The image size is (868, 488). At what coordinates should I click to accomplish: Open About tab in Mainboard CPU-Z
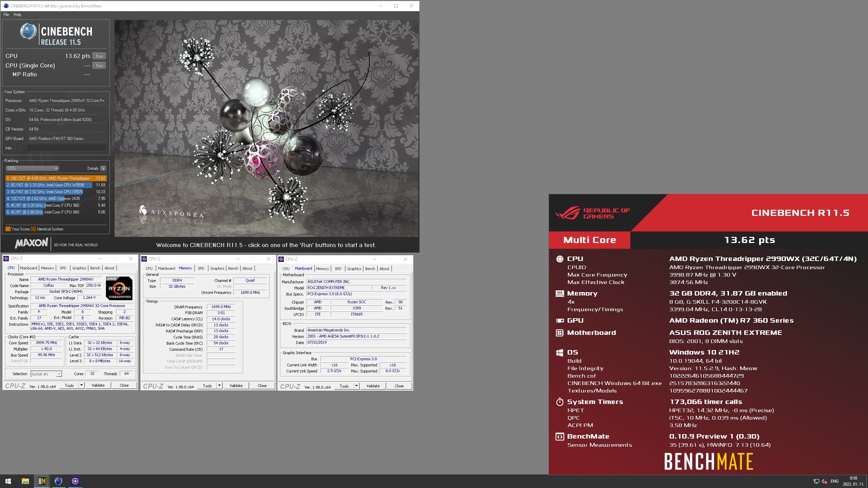tap(384, 269)
